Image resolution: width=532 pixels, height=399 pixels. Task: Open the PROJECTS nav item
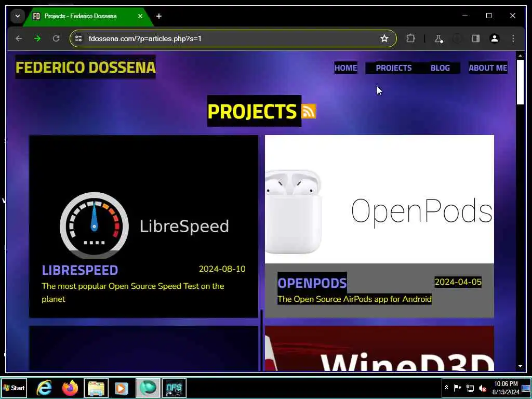tap(394, 68)
